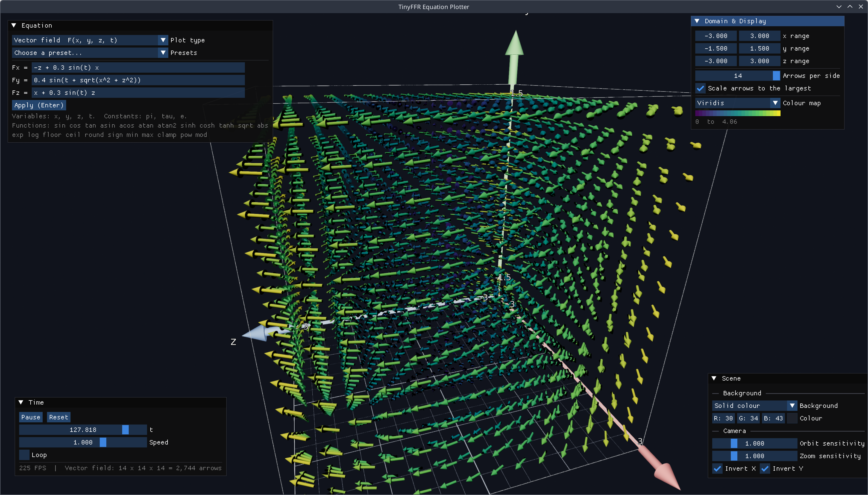This screenshot has height=495, width=868.
Task: Click the Fz equation input field
Action: [x=138, y=93]
